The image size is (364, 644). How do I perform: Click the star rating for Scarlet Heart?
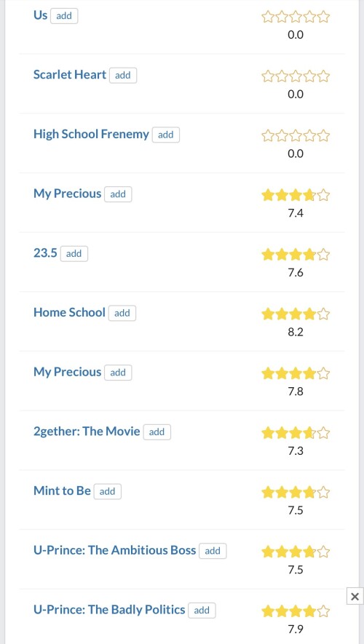[296, 76]
